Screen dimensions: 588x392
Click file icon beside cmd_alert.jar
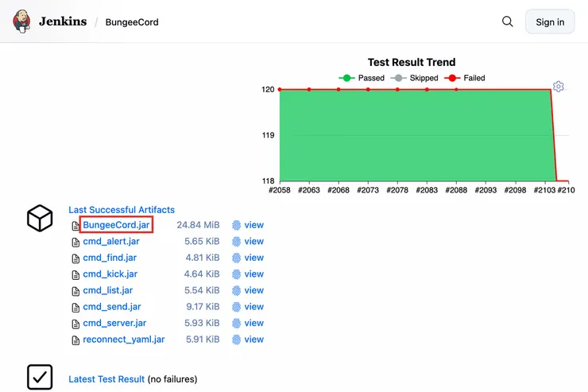click(x=75, y=242)
